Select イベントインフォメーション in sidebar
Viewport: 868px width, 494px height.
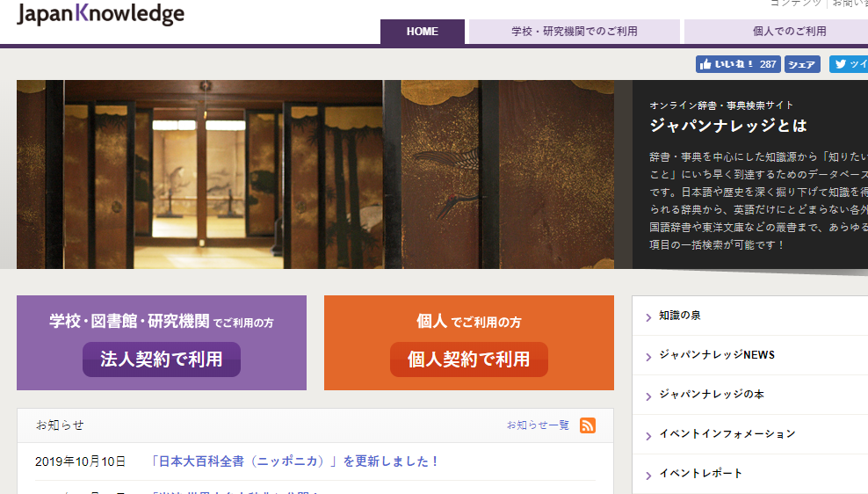727,434
